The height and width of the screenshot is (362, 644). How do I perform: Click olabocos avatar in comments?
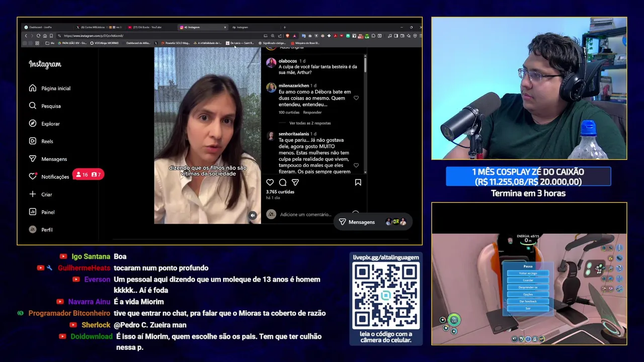coord(271,62)
